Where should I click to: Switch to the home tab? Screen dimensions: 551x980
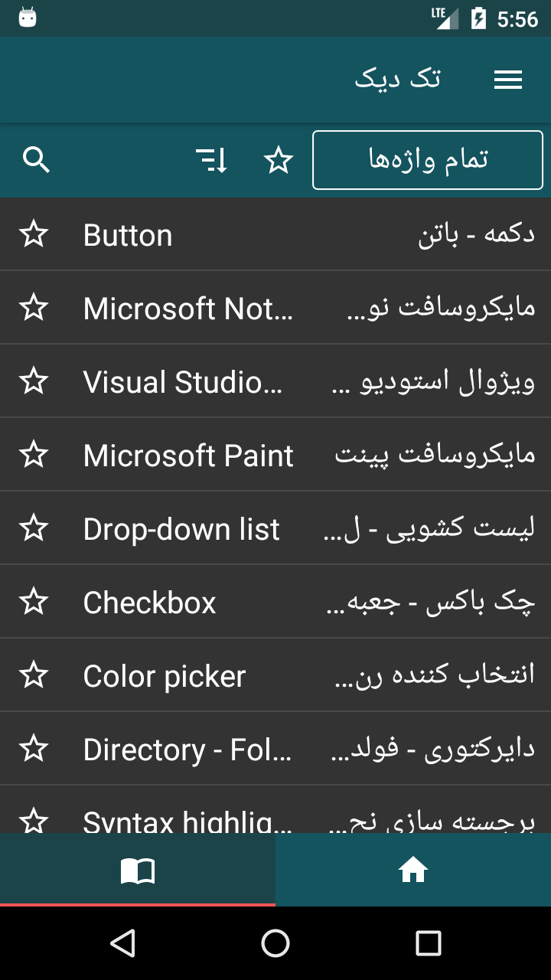click(413, 870)
